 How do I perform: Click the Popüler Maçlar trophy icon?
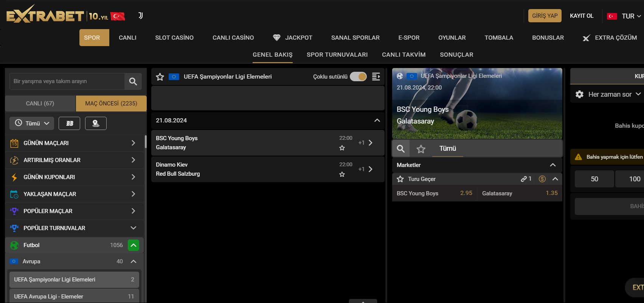click(14, 211)
